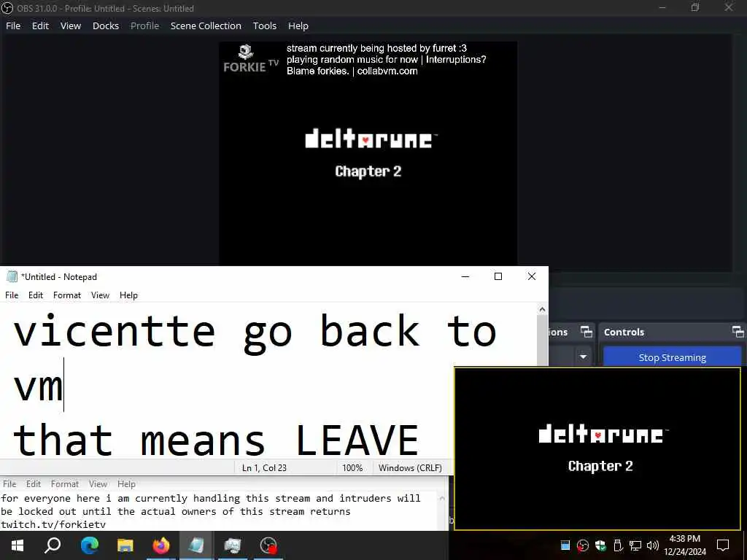Open Help menu in background Notepad

pos(127,484)
